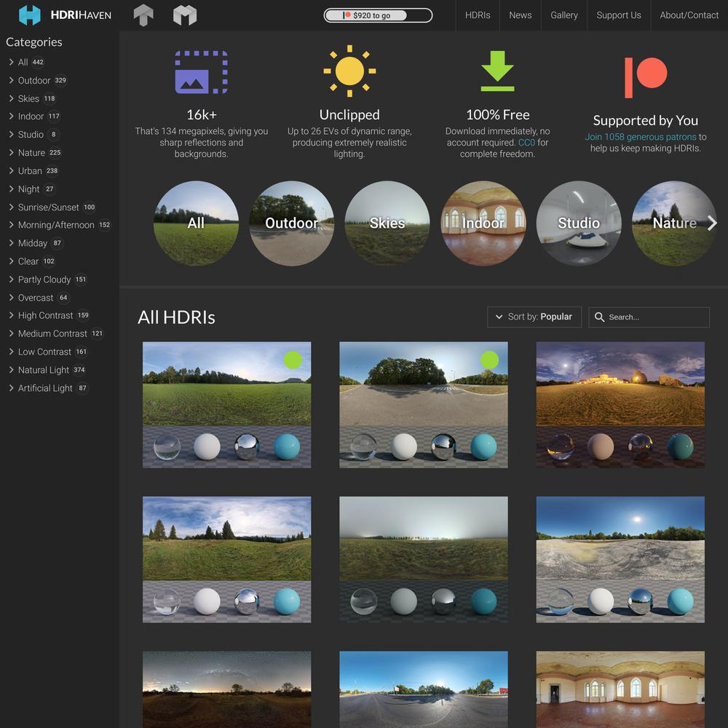Click the Patreon icon in funding bar
Screen dimensions: 728x728
tap(347, 15)
